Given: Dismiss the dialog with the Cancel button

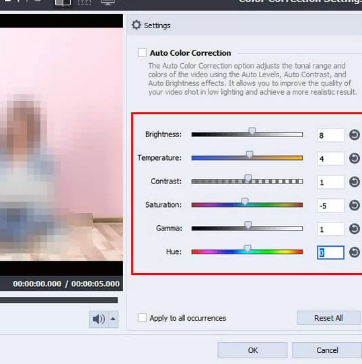Looking at the screenshot, I should 327,350.
